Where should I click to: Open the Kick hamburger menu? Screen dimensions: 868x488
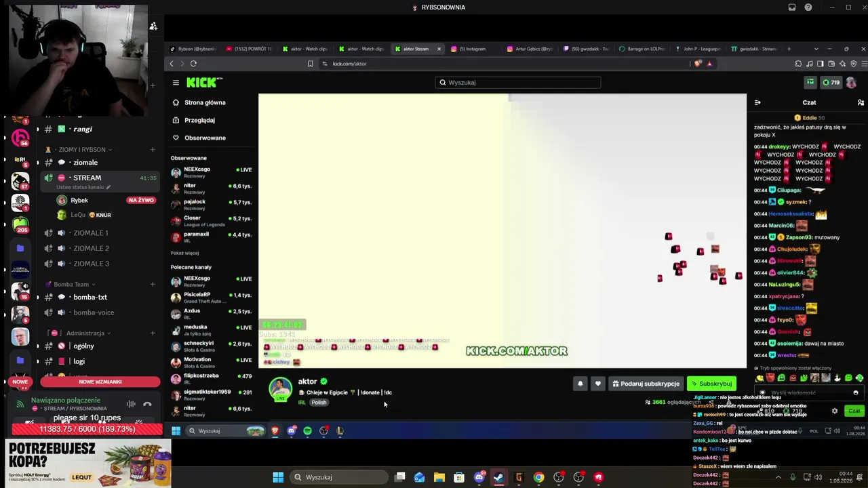[176, 83]
